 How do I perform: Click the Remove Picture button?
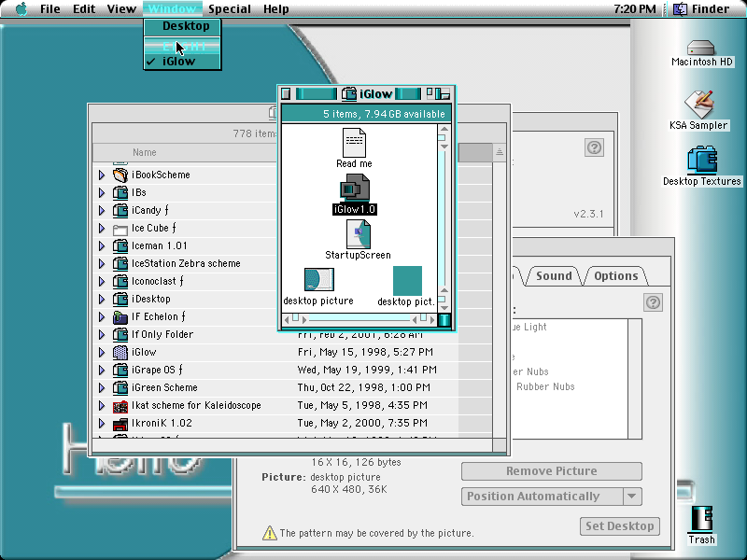pos(552,471)
